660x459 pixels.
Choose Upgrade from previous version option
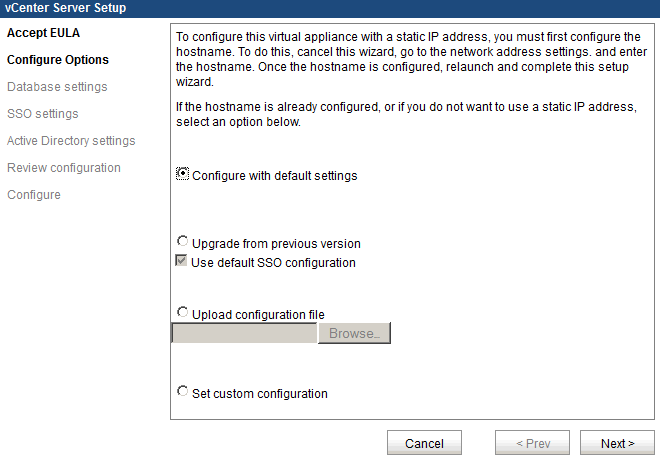click(182, 242)
